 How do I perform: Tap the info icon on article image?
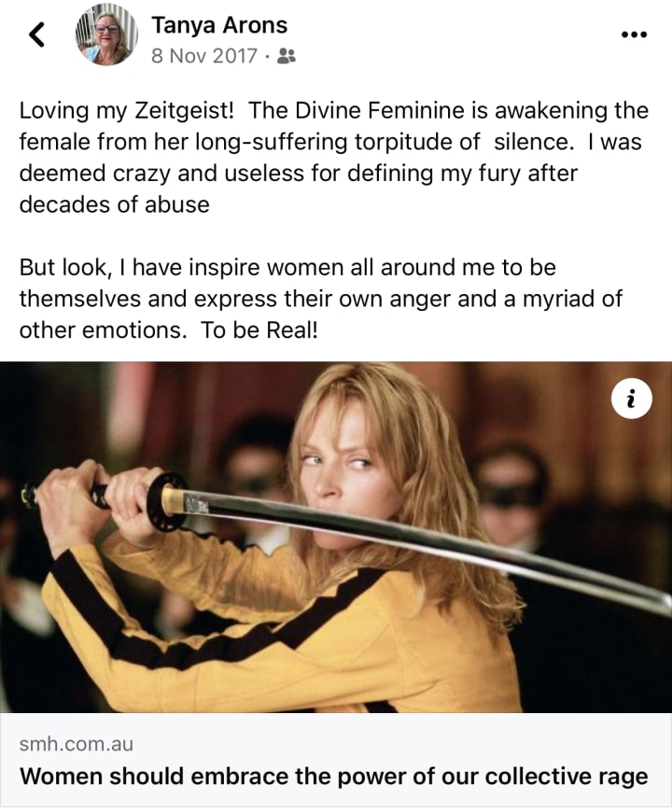click(x=631, y=399)
